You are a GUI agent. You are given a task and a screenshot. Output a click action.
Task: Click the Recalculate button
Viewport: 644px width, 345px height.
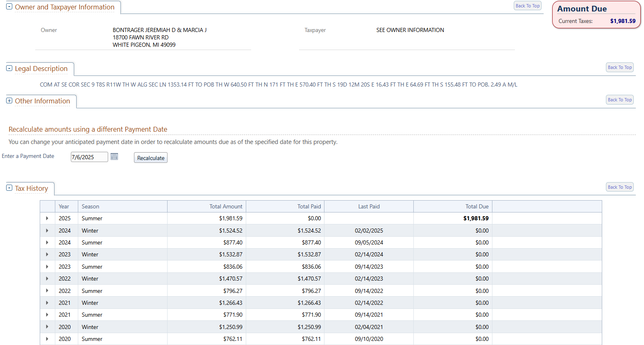[x=151, y=158]
